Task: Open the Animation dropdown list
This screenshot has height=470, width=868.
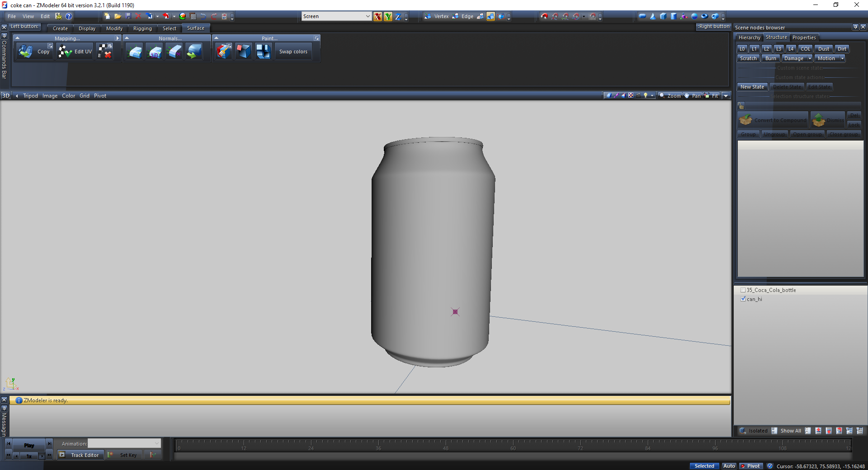Action: [156, 443]
